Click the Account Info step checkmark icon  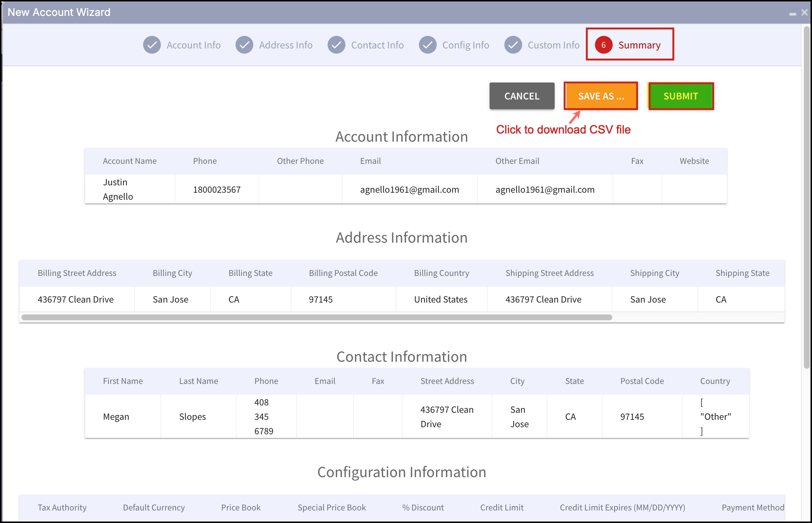point(152,45)
